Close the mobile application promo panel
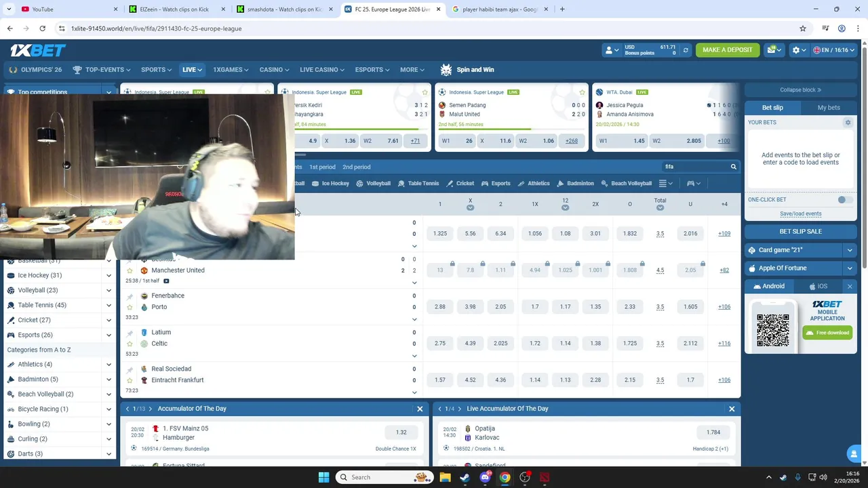868x488 pixels. click(850, 287)
